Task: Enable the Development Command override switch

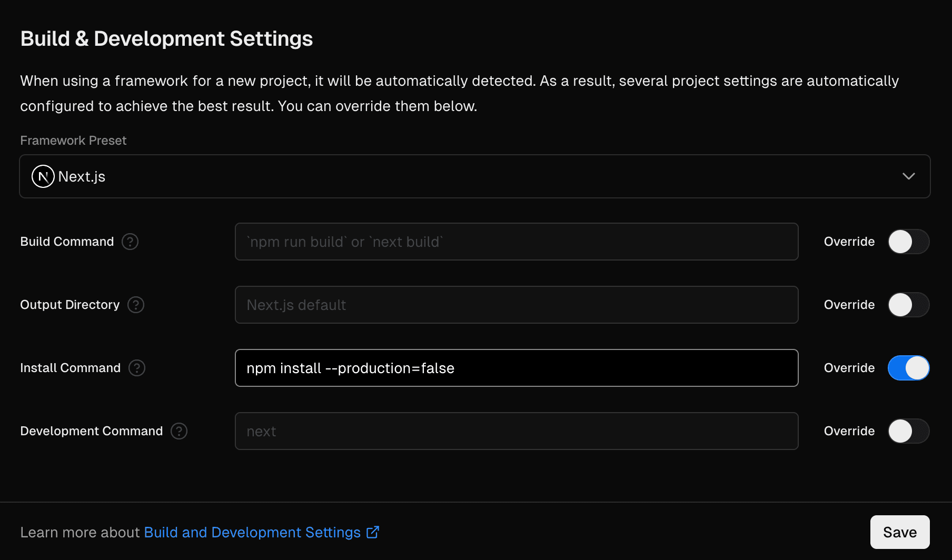Action: tap(908, 431)
